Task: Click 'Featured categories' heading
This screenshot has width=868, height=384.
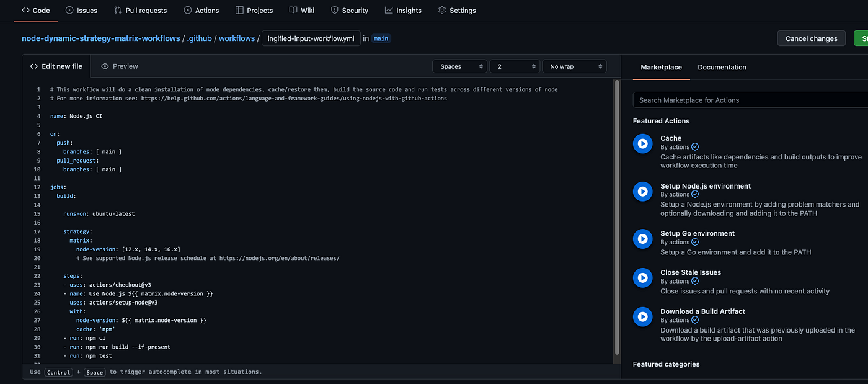Action: pos(666,364)
